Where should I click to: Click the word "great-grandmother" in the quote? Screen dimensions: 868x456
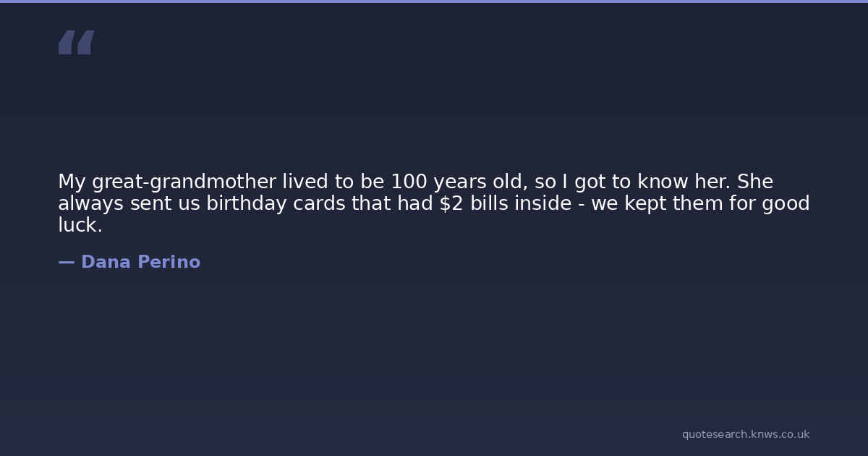click(184, 182)
